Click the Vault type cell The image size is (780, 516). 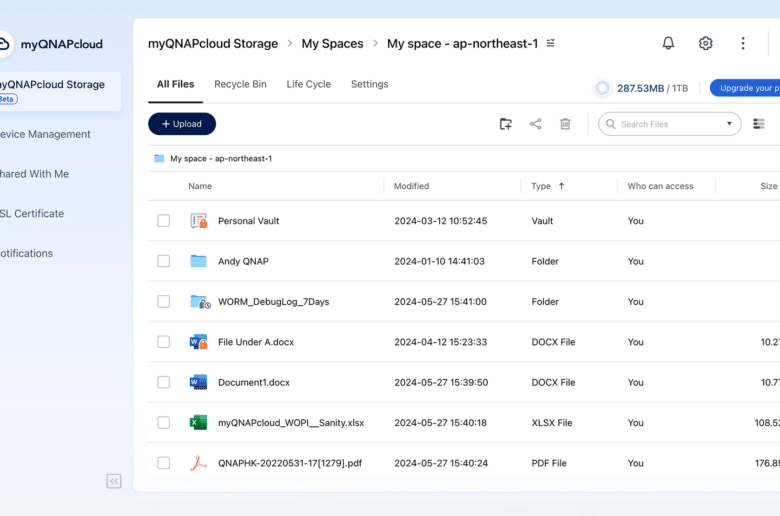[x=542, y=221]
